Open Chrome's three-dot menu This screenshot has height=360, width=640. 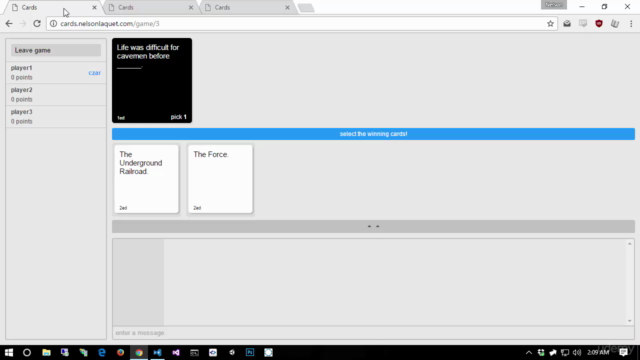click(631, 24)
